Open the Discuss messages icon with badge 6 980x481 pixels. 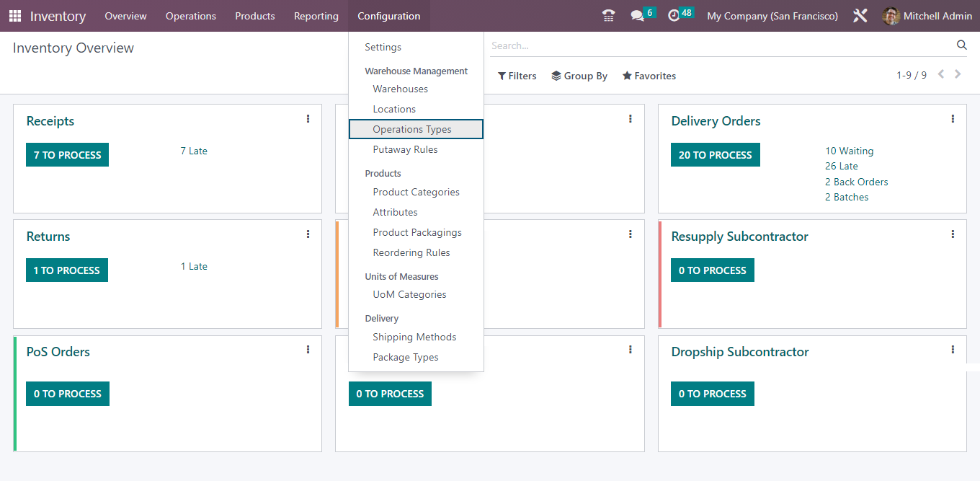pos(637,14)
